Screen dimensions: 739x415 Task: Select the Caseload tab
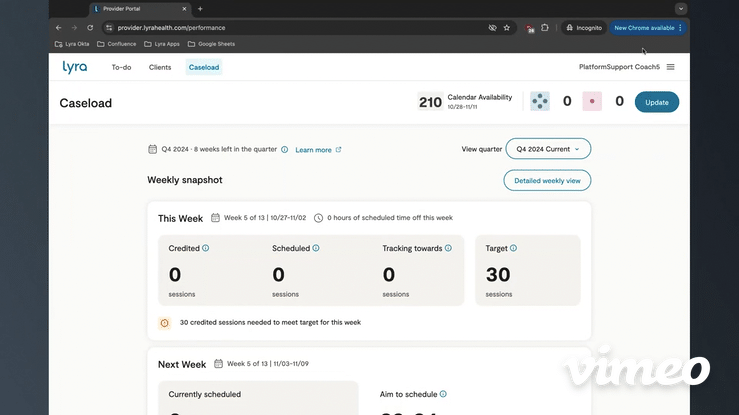pyautogui.click(x=204, y=67)
